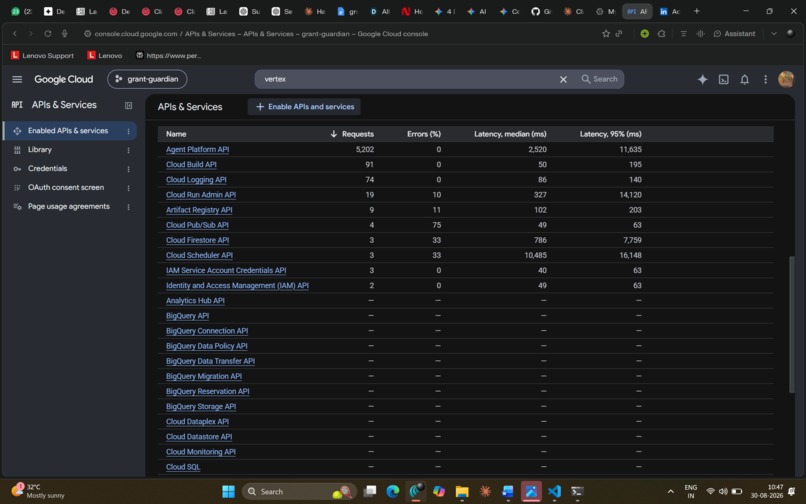The image size is (806, 504).
Task: Open Identity and Access Management (IAM) API
Action: [237, 285]
